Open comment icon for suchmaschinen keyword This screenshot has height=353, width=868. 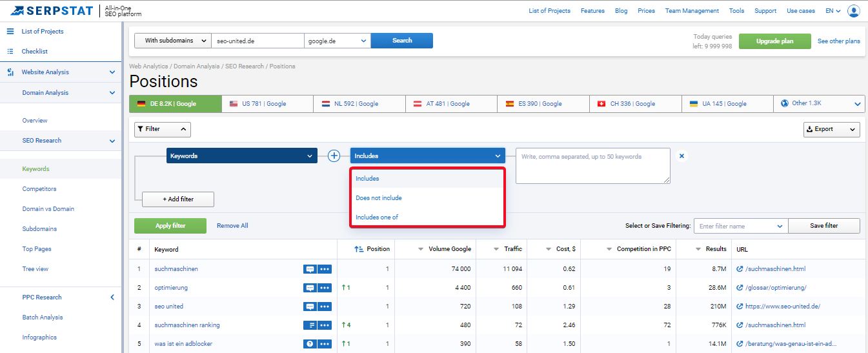[309, 269]
